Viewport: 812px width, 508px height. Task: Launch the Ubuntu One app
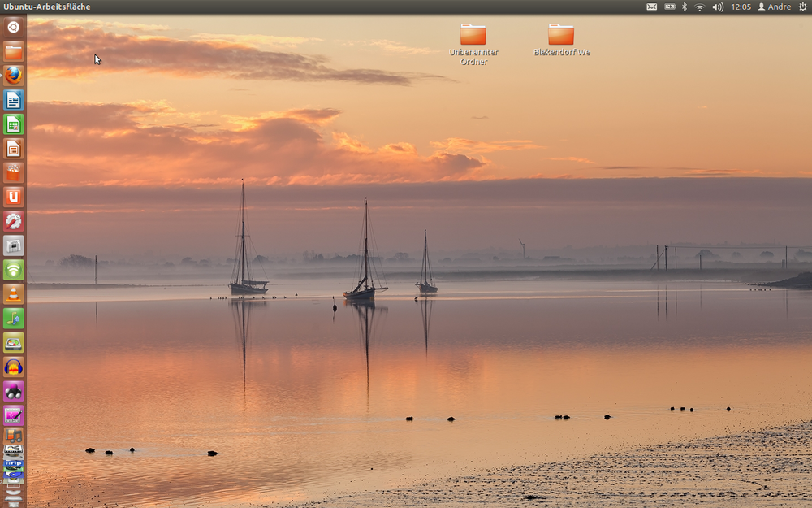tap(13, 197)
